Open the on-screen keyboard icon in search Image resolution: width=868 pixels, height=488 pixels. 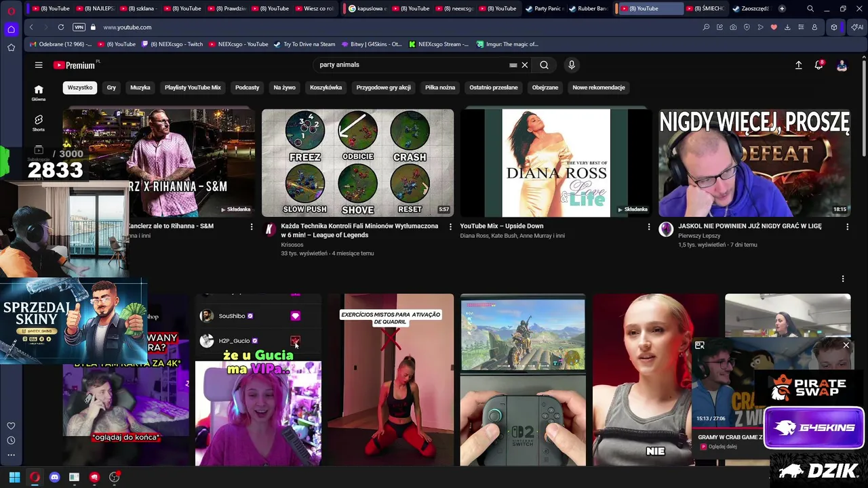tap(513, 65)
